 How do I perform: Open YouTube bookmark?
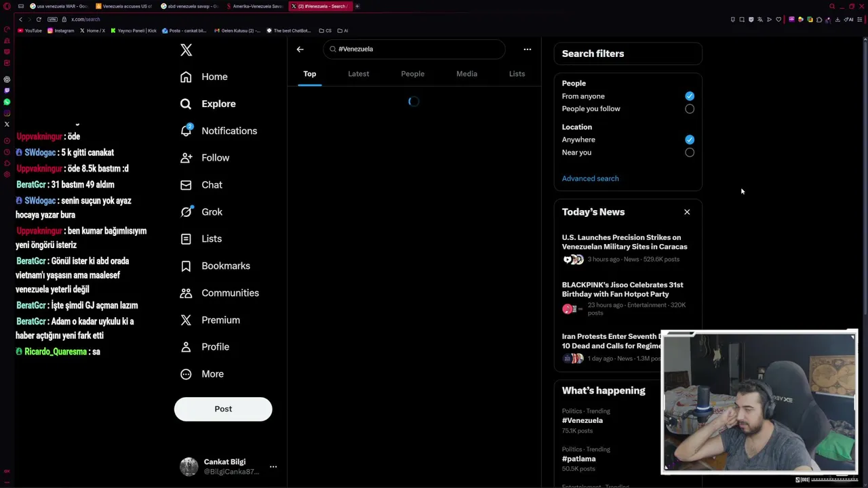click(30, 30)
